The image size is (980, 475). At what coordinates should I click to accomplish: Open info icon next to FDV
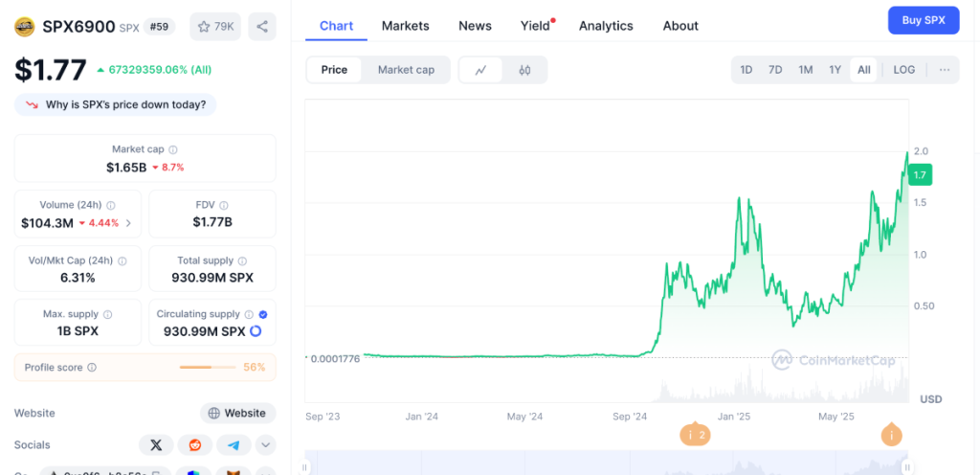pyautogui.click(x=224, y=205)
